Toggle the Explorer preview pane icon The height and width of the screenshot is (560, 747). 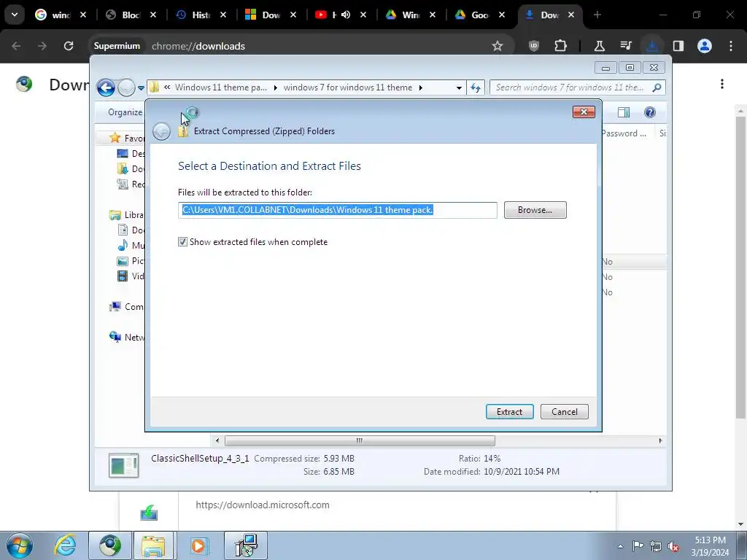(x=623, y=112)
